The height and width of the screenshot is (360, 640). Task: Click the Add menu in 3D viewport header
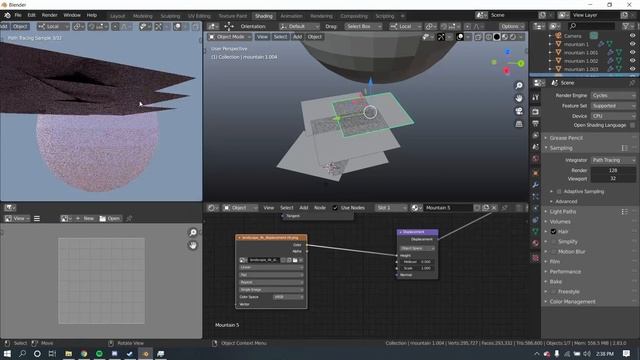(x=298, y=37)
